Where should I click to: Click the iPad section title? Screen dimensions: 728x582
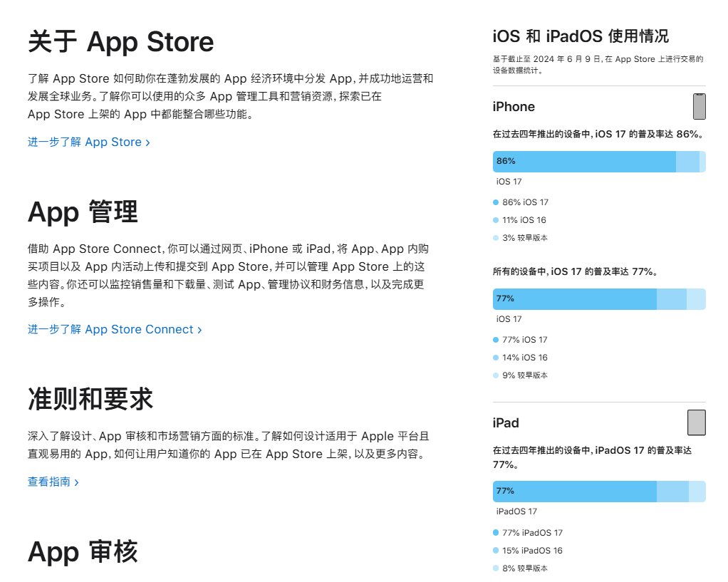(506, 423)
